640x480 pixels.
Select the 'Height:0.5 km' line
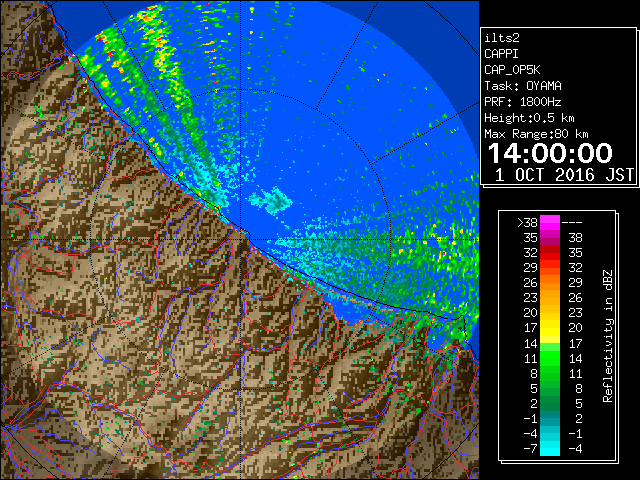pyautogui.click(x=529, y=118)
